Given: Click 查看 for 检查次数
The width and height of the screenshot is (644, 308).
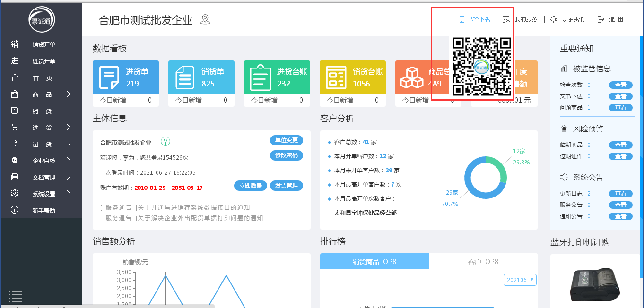Looking at the screenshot, I should (x=621, y=85).
